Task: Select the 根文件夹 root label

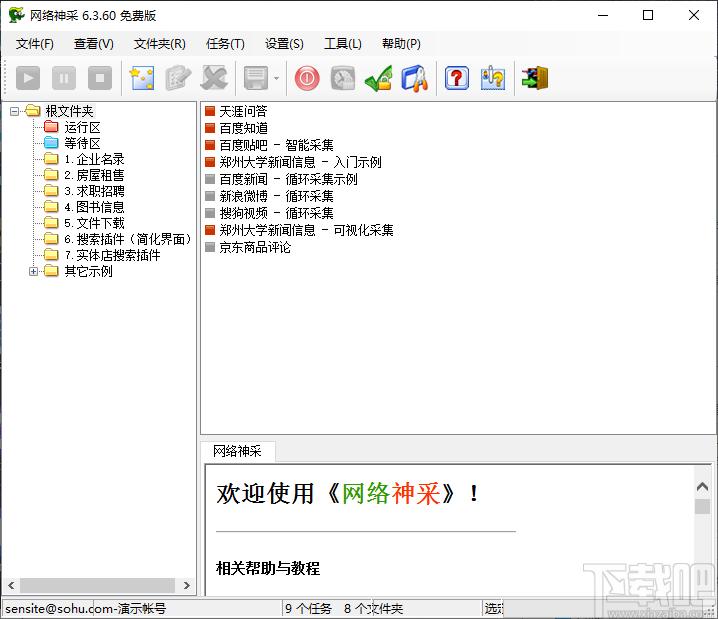Action: [70, 111]
